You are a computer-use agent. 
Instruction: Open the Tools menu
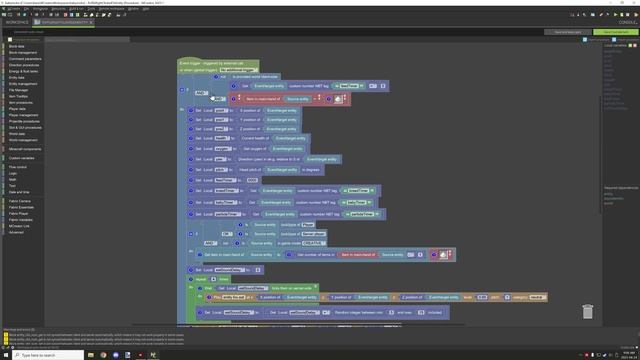coord(91,9)
